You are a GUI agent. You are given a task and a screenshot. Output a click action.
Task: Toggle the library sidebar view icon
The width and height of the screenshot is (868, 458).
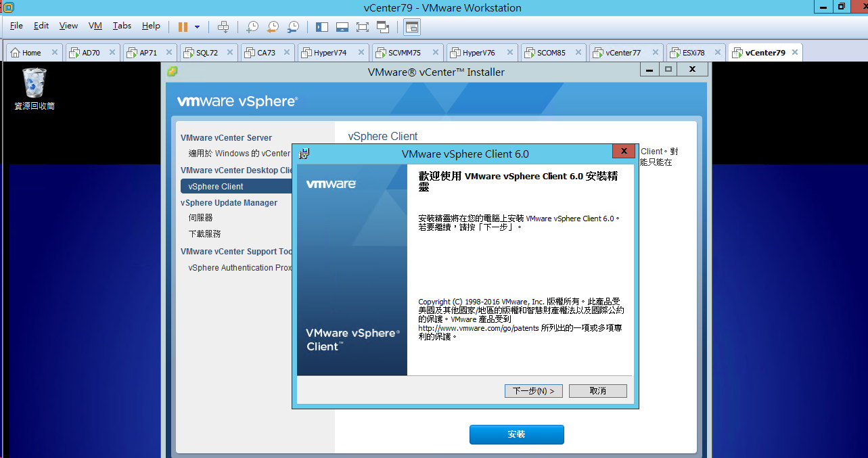point(322,27)
